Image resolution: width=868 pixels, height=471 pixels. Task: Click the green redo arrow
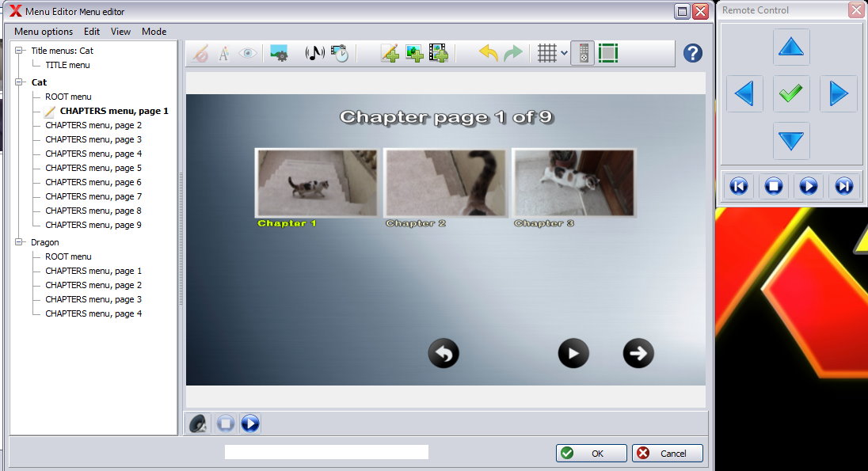[513, 53]
